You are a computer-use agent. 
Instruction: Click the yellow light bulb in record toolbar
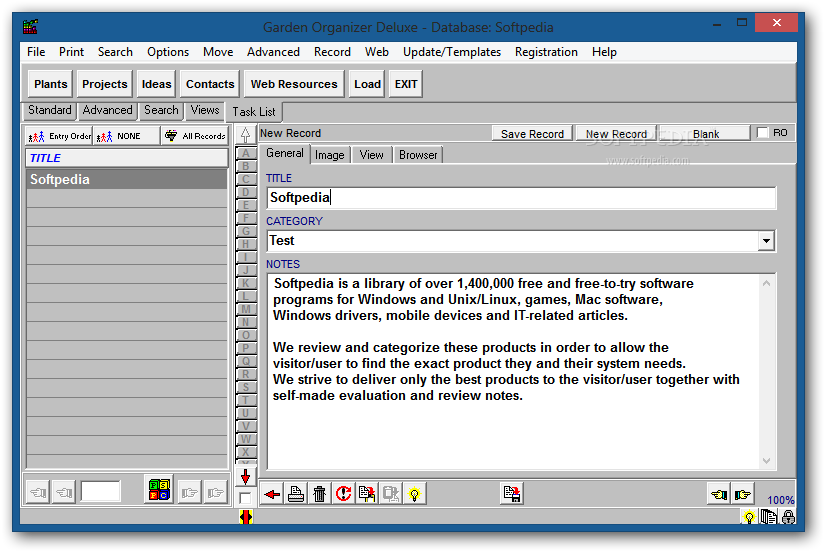click(414, 494)
